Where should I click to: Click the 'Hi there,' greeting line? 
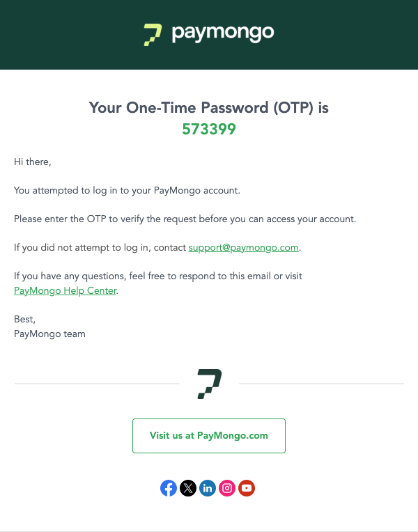tap(33, 162)
